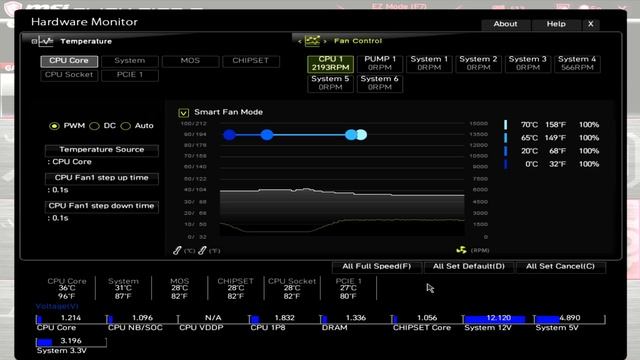The height and width of the screenshot is (360, 640).
Task: Select the PUMP 1 fan header
Action: coord(380,64)
